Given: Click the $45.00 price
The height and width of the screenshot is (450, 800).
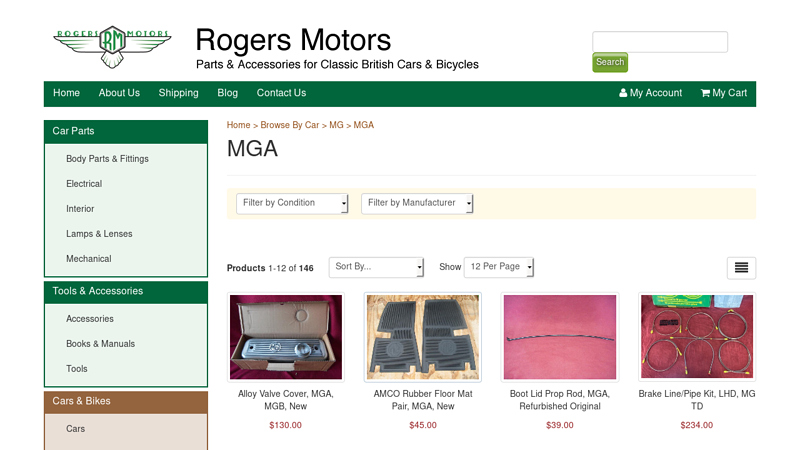Looking at the screenshot, I should click(x=423, y=425).
